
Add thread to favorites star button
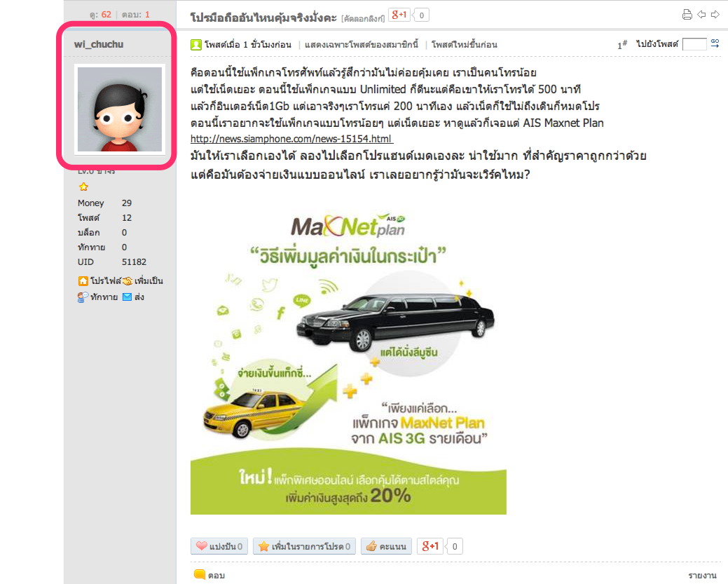point(304,546)
